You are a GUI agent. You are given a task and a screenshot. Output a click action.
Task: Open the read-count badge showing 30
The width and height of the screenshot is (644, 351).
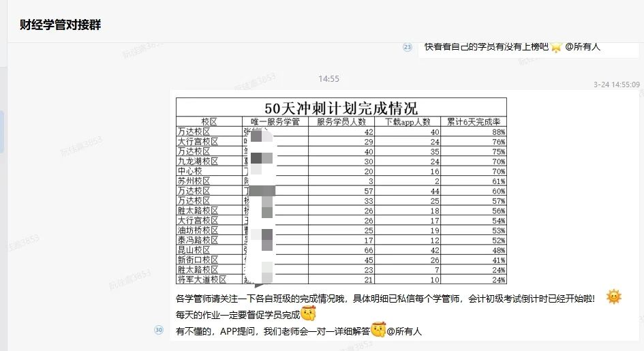coord(159,330)
